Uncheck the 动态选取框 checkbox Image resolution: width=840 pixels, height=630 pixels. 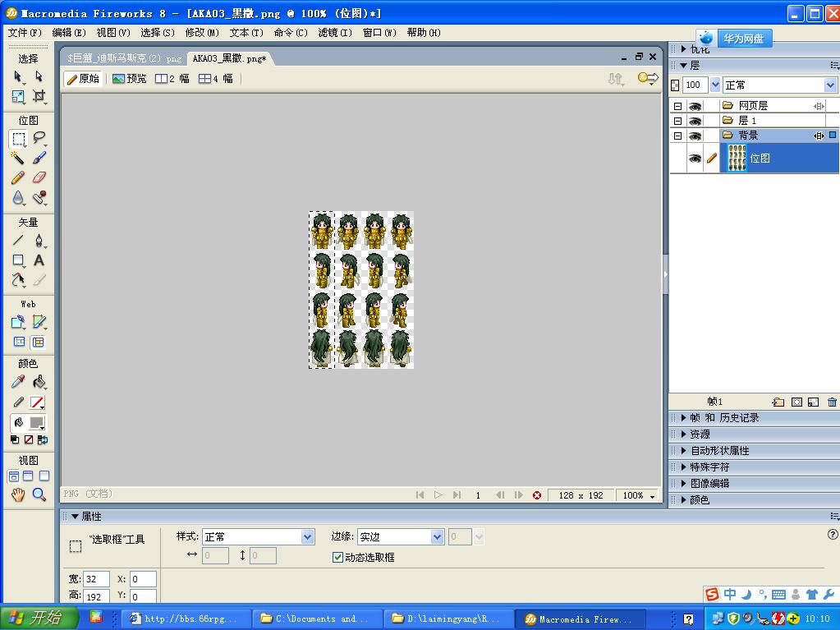tap(337, 558)
